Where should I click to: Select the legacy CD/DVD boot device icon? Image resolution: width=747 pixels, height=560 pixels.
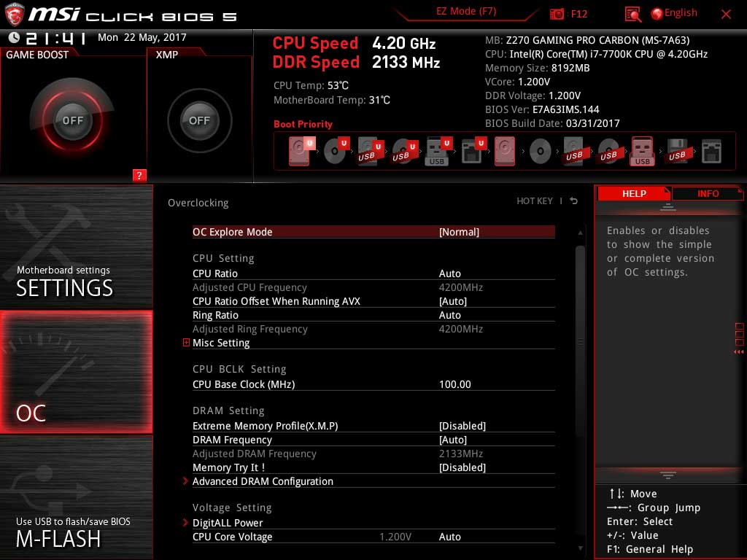(x=541, y=152)
